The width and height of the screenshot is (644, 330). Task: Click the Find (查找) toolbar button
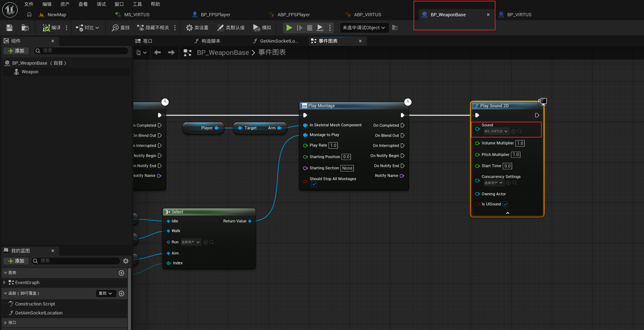pos(121,28)
